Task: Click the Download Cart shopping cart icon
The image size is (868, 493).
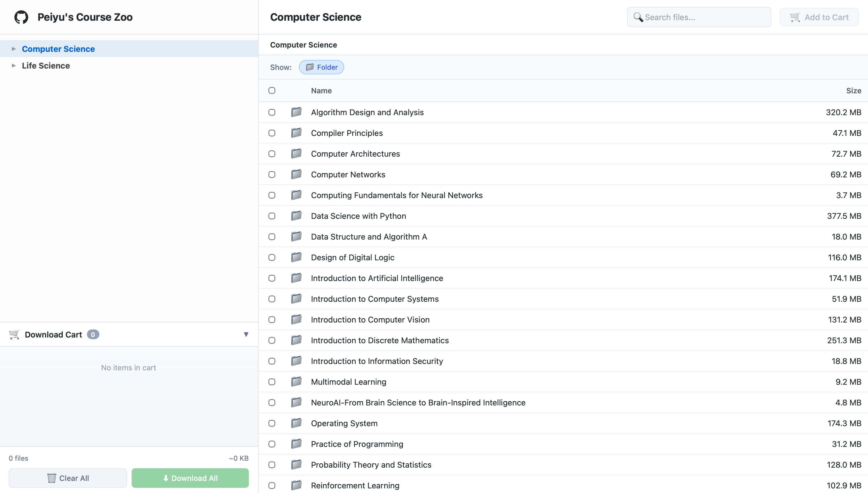Action: click(14, 335)
